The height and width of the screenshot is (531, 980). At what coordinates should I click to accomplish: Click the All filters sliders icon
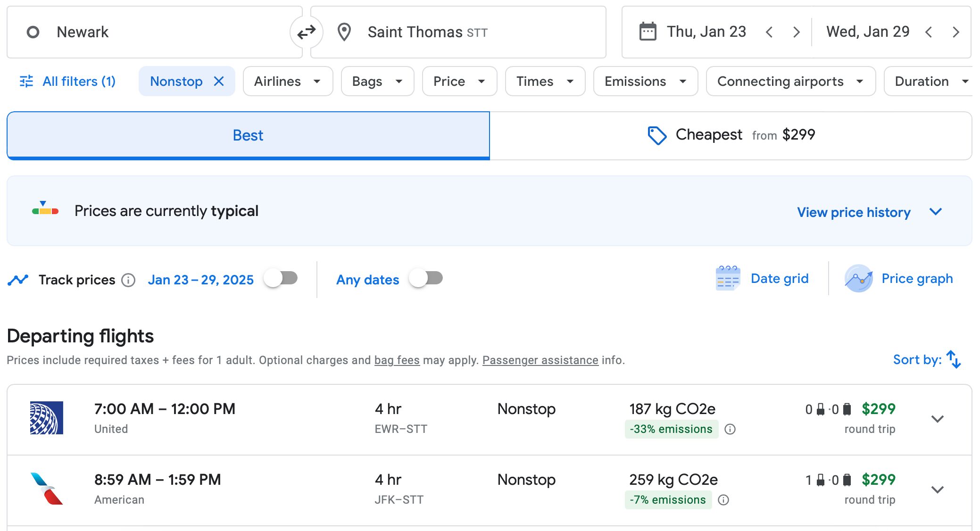tap(26, 81)
